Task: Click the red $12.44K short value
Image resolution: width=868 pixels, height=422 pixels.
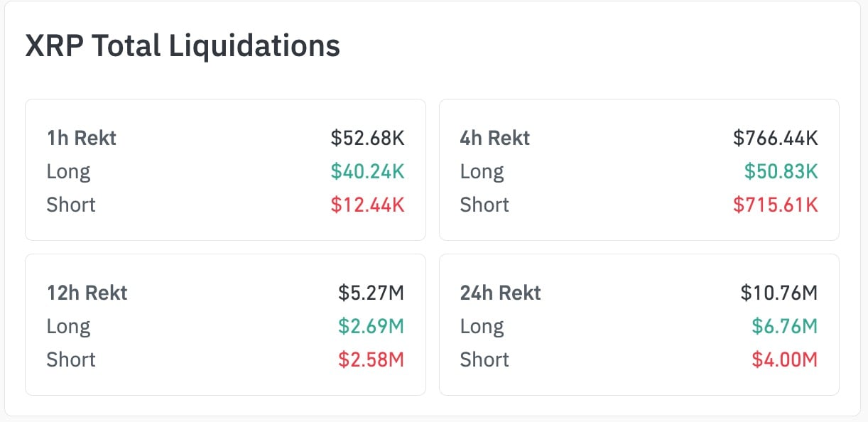Action: pyautogui.click(x=367, y=205)
